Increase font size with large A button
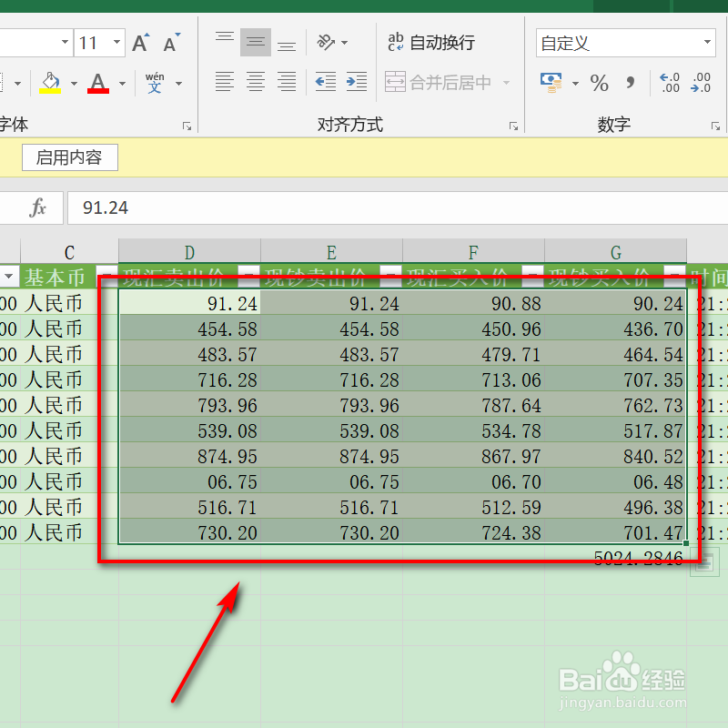 (141, 43)
